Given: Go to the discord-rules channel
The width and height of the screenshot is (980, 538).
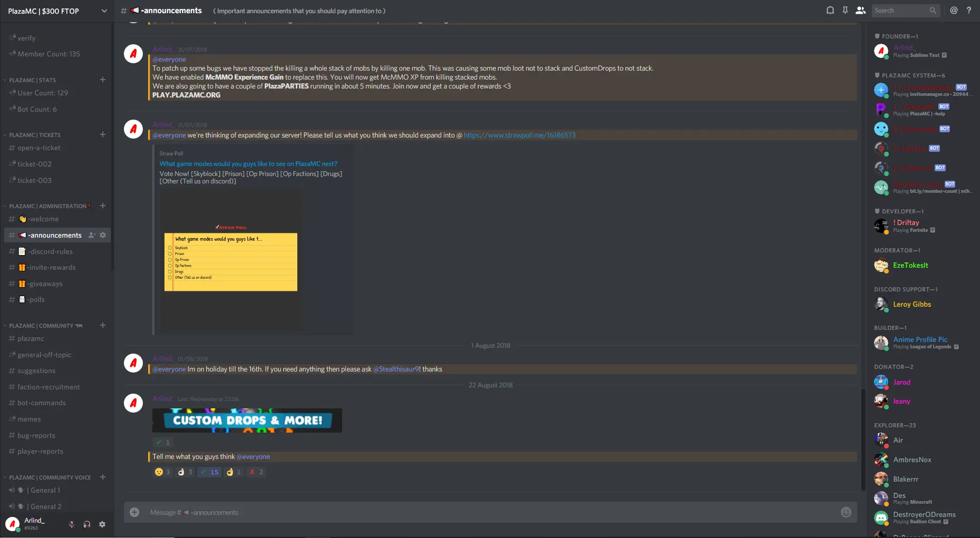Looking at the screenshot, I should coord(57,251).
